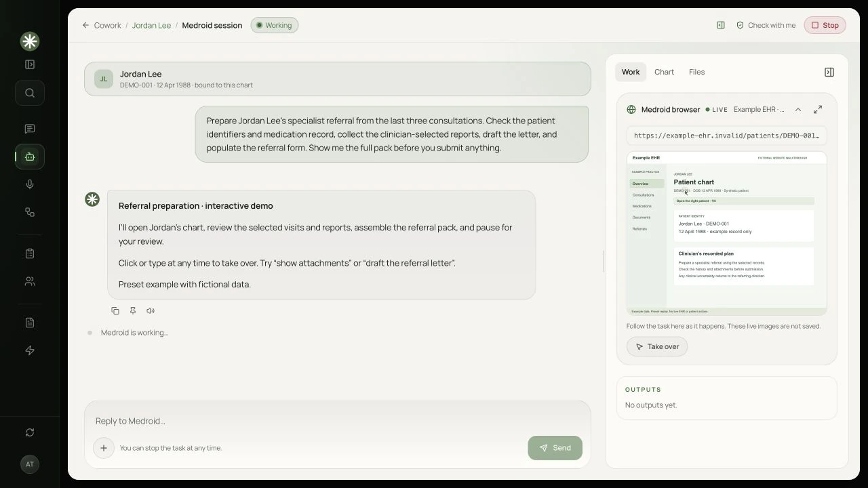The image size is (868, 488).
Task: Click the 'Referral preparation · interactive demo' heading
Action: point(196,206)
